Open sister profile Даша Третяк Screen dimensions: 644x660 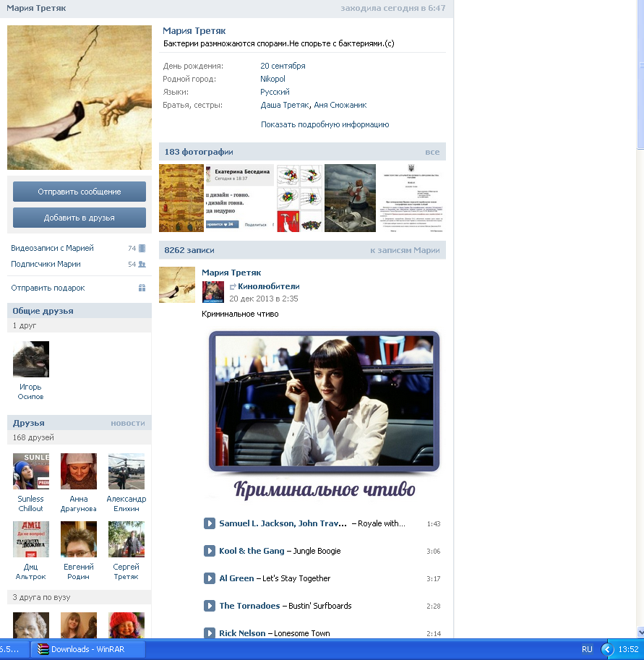[285, 105]
